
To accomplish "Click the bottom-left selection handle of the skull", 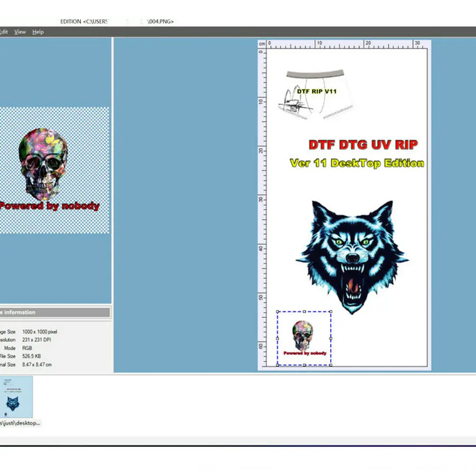I will (x=278, y=365).
